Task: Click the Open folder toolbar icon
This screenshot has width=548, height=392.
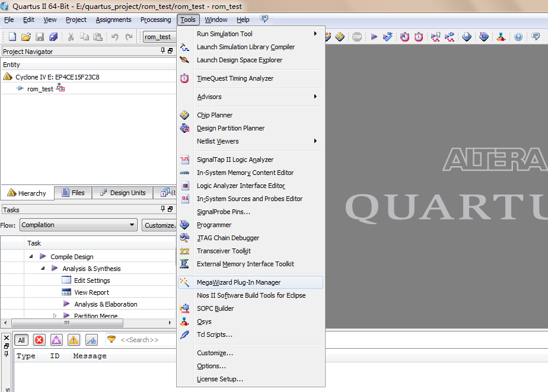Action: pyautogui.click(x=26, y=37)
